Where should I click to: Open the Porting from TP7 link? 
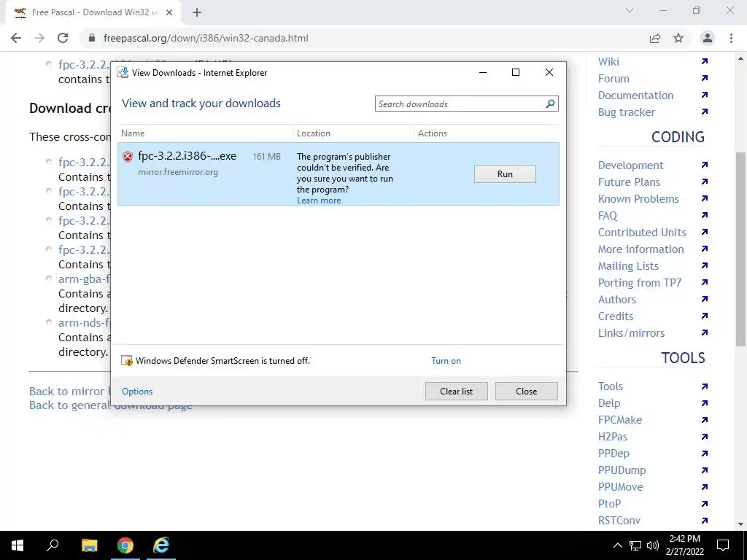tap(640, 282)
